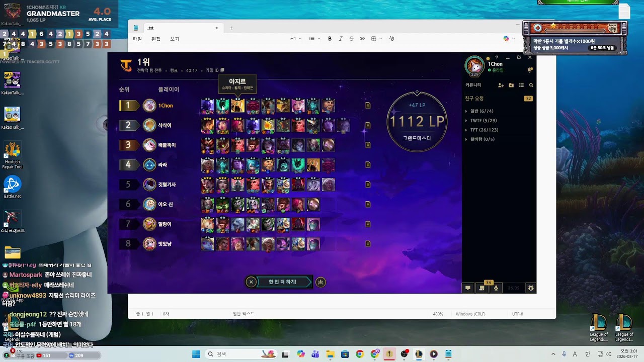Toggle bold formatting in Notepad
The image size is (644, 362).
point(330,39)
